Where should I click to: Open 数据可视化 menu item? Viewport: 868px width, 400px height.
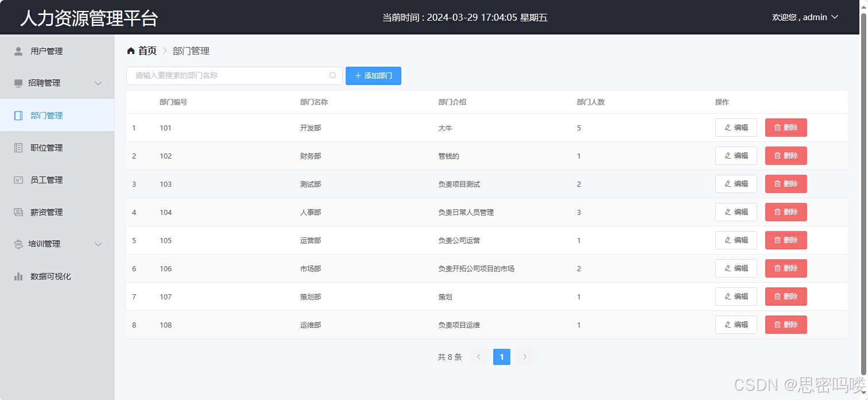pos(57,276)
